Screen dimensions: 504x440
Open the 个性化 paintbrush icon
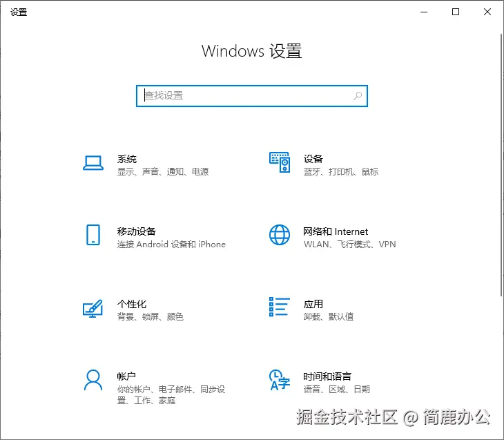click(x=93, y=309)
